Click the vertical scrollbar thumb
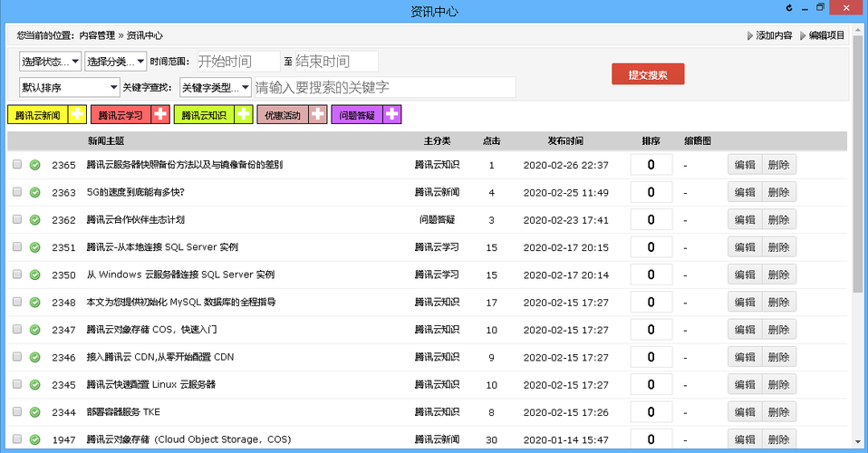Viewport: 868px width, 453px height. point(858,163)
